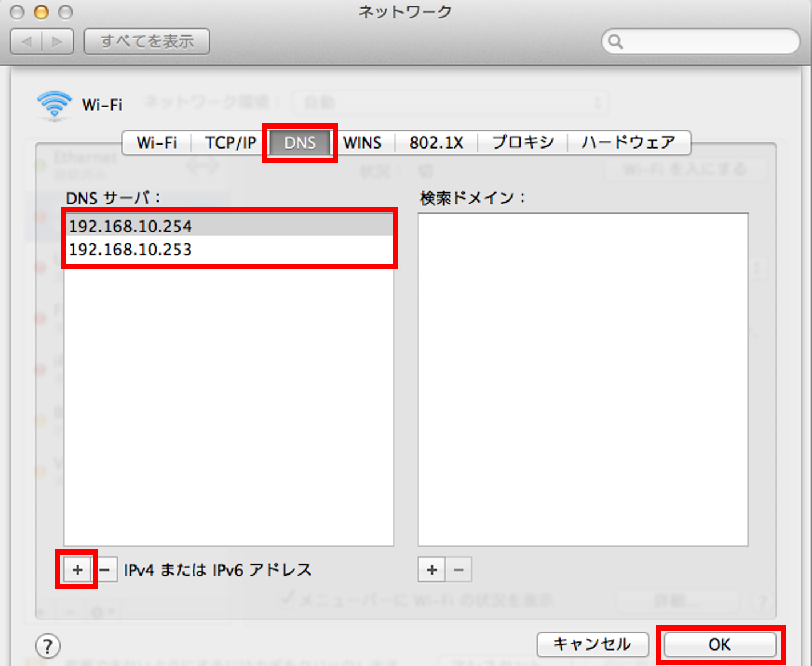This screenshot has height=666, width=812.
Task: Open the TCP/IP tab
Action: tap(230, 142)
